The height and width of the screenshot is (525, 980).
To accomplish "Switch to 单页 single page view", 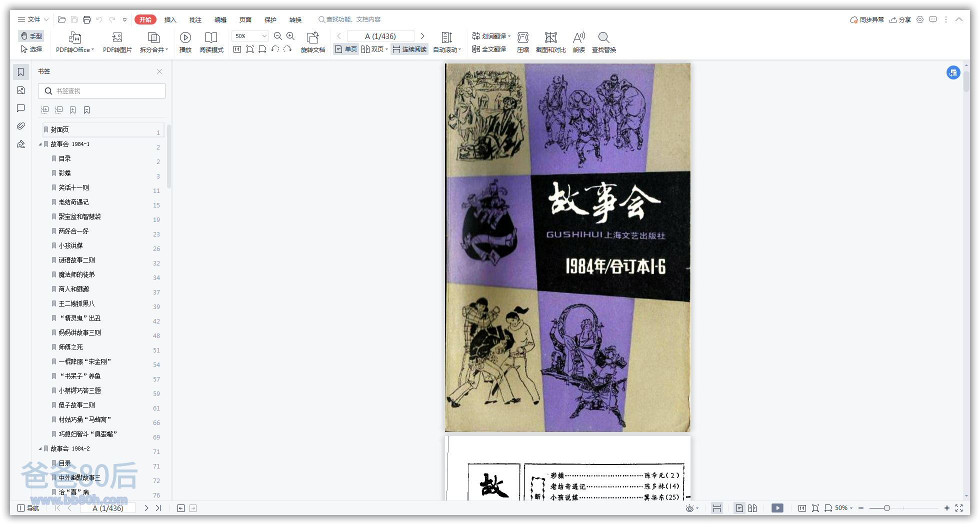I will (x=346, y=49).
